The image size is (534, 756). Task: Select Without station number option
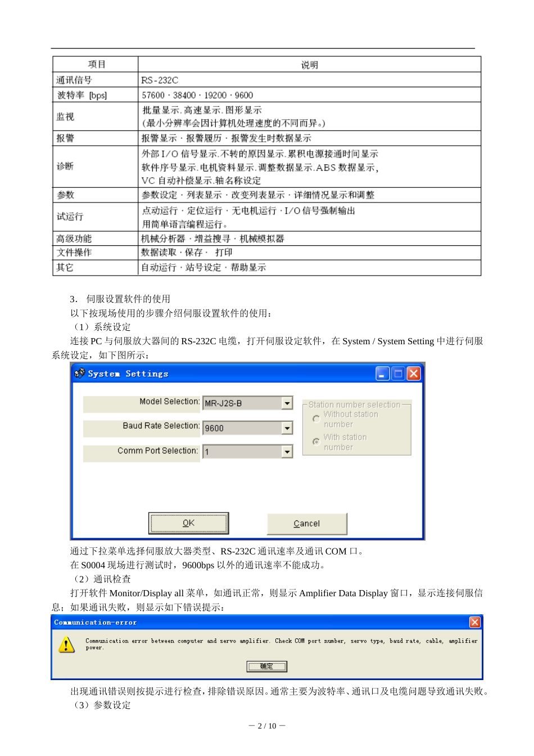316,418
